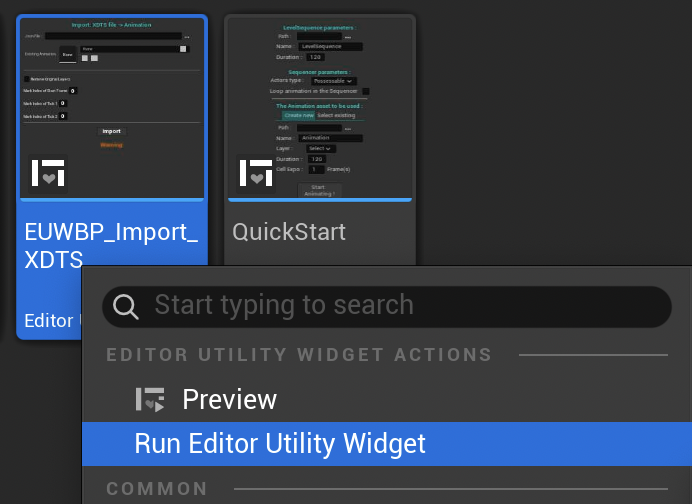
Task: Click the Preview icon in context menu
Action: point(151,400)
